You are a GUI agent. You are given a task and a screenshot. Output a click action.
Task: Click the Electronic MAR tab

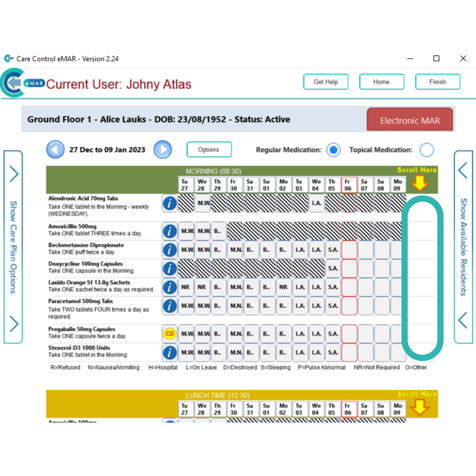[x=410, y=120]
